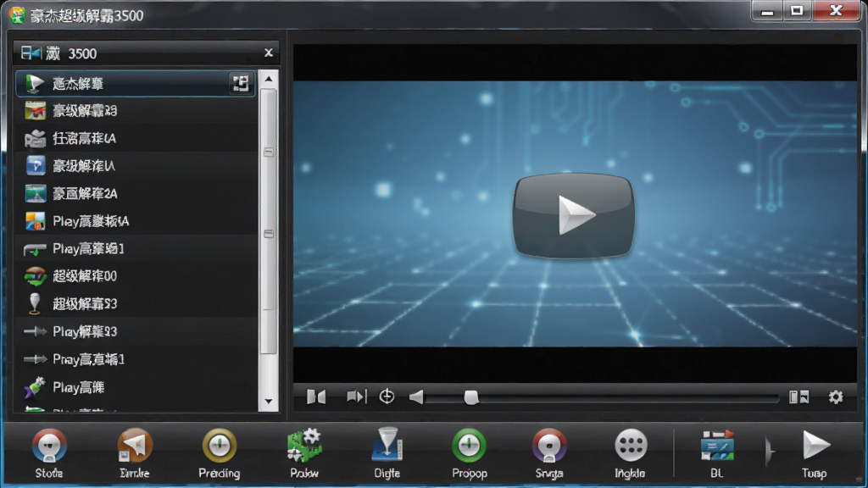The height and width of the screenshot is (488, 868).
Task: Click the red and blue disc icon in the bottom toolbar
Action: 49,446
